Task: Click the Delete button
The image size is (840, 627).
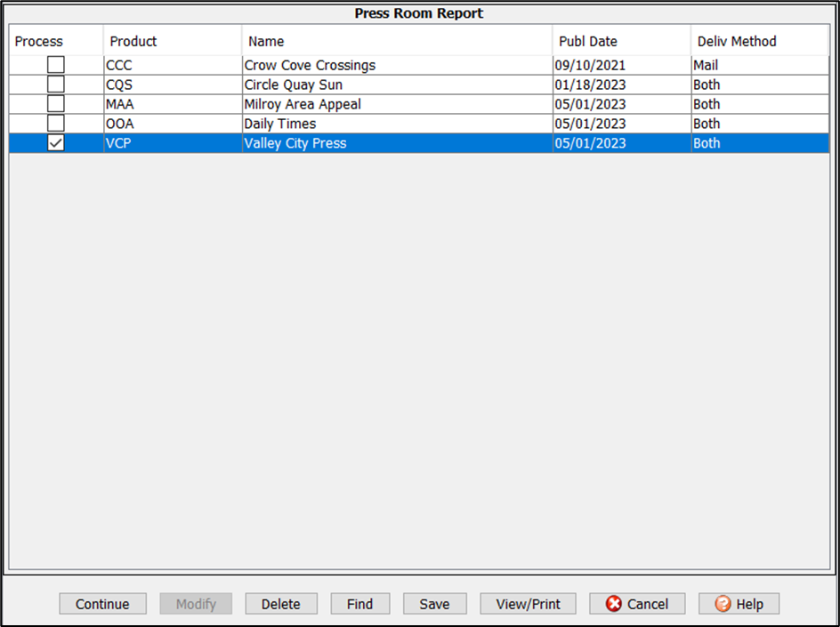Action: coord(280,604)
